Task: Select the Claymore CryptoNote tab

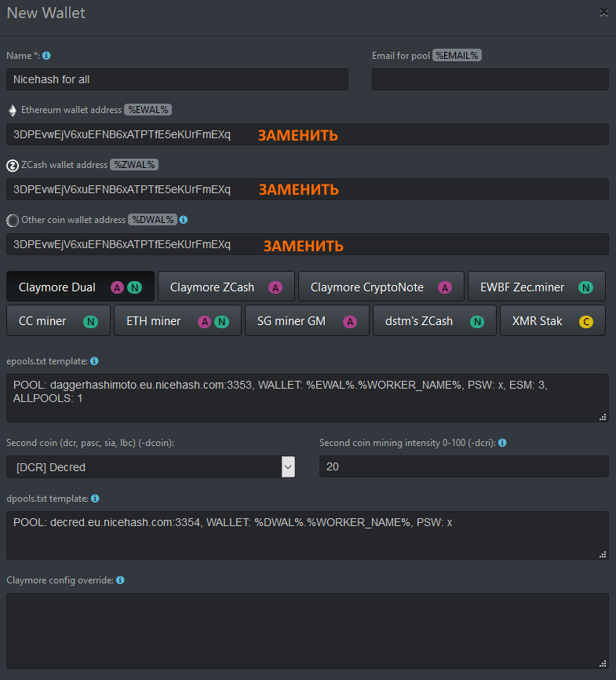Action: pyautogui.click(x=381, y=287)
